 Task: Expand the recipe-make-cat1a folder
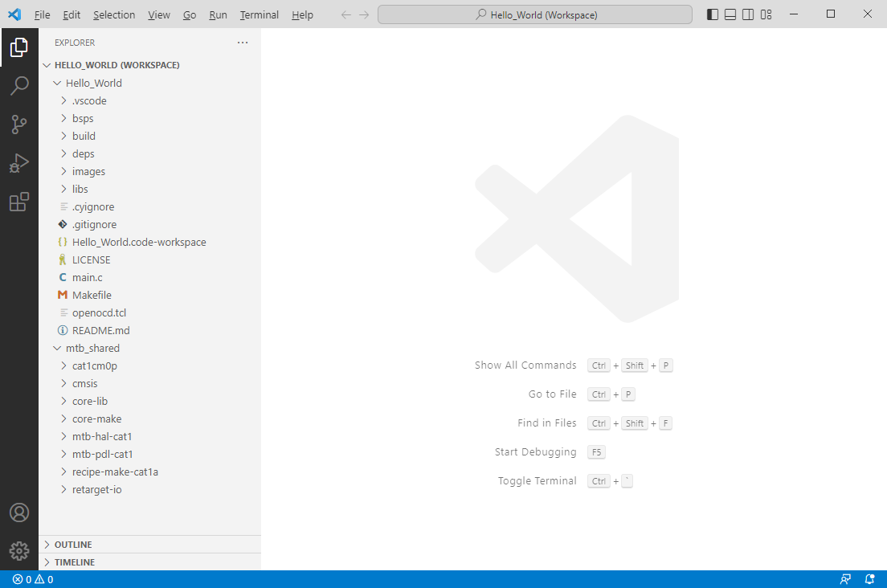click(x=150, y=472)
